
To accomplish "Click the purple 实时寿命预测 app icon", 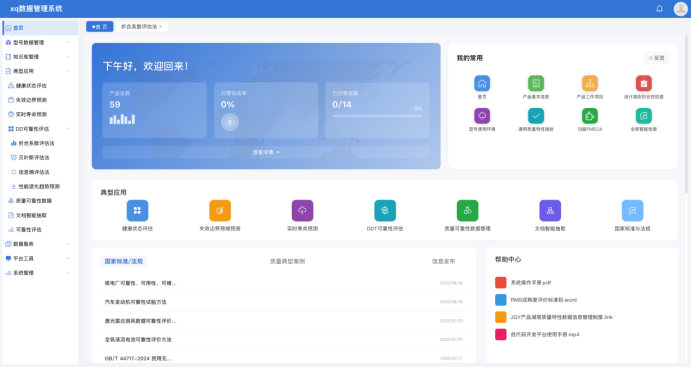I will pyautogui.click(x=302, y=211).
